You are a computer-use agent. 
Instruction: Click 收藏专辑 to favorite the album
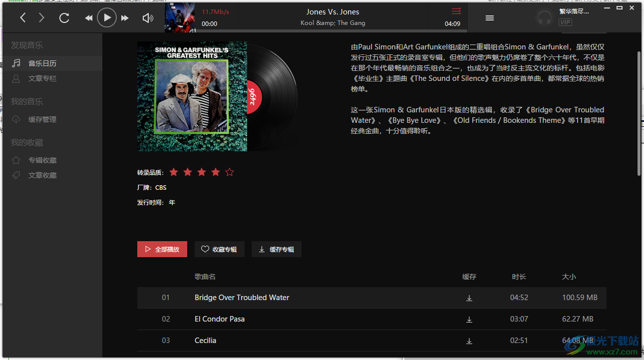220,249
